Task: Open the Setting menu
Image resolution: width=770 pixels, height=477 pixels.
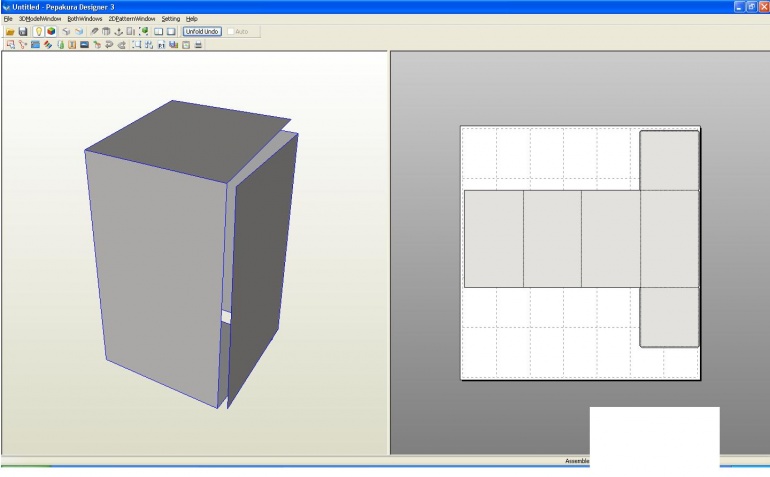Action: (170, 19)
